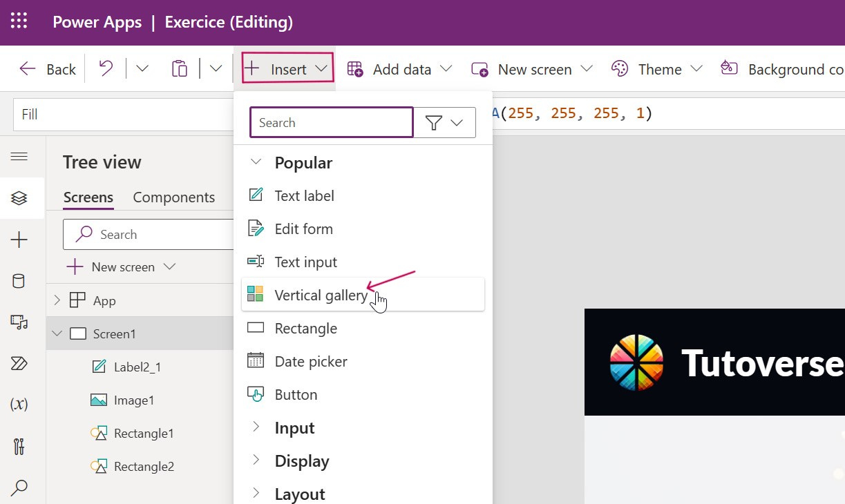
Task: Expand the Layout category
Action: (x=256, y=494)
